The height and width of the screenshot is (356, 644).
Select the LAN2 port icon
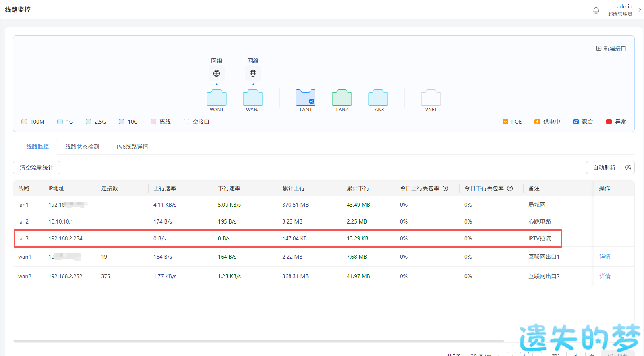click(x=342, y=97)
